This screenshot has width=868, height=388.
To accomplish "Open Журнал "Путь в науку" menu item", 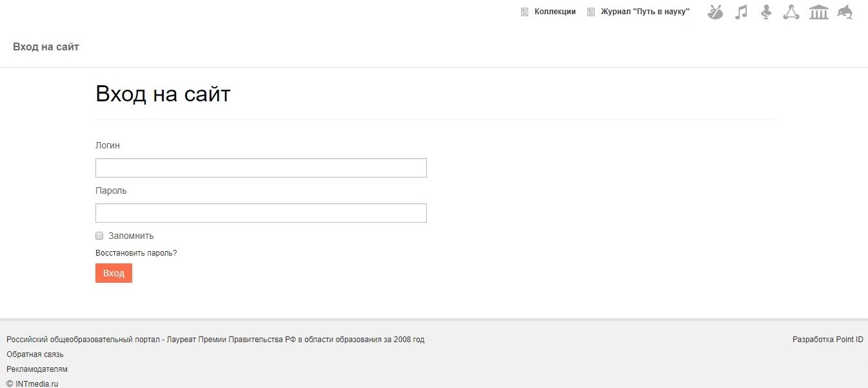I will (645, 12).
